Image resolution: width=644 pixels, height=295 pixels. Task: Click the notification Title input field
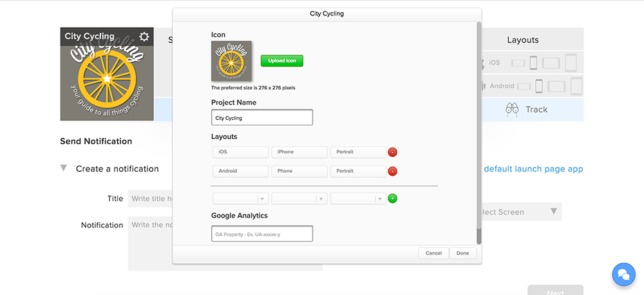(150, 199)
